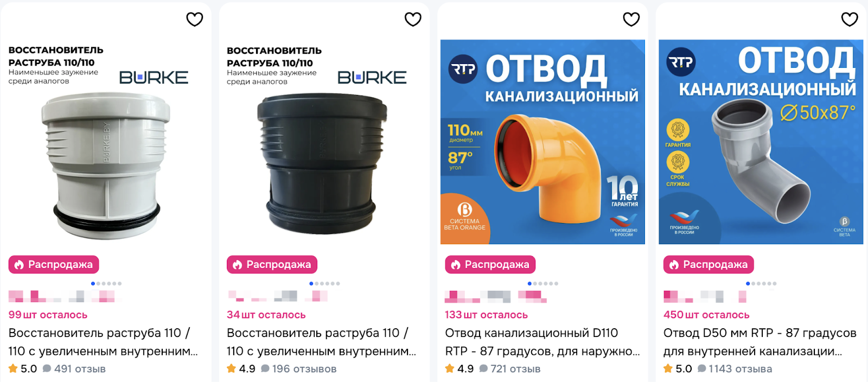The height and width of the screenshot is (382, 868).
Task: Open black Burke socket restorer image
Action: pos(324,142)
